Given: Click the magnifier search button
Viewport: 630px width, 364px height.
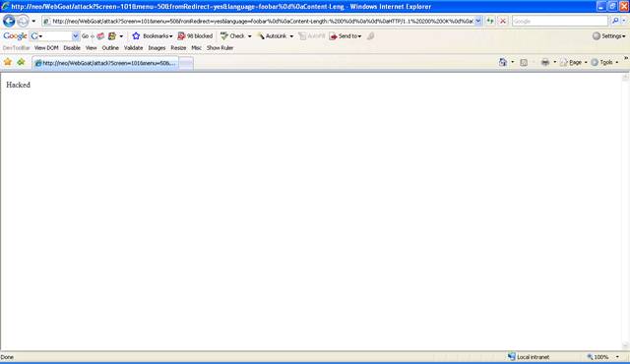Looking at the screenshot, I should tap(614, 21).
